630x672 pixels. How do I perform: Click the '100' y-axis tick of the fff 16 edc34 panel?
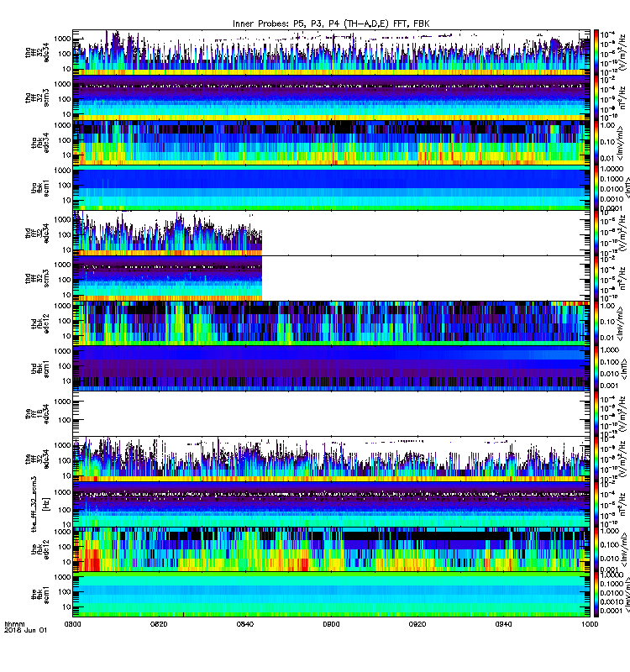coord(65,421)
